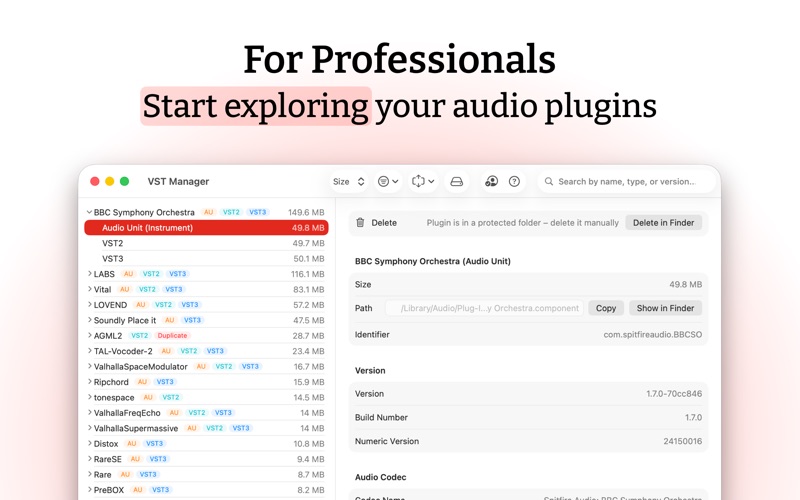The height and width of the screenshot is (500, 800).
Task: Click the Build Number row
Action: tap(528, 417)
